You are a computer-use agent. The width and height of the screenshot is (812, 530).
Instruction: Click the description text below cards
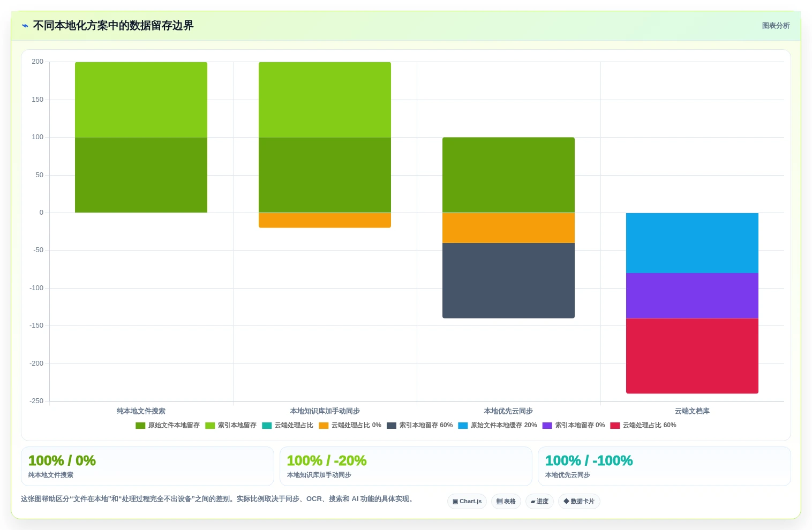click(217, 499)
